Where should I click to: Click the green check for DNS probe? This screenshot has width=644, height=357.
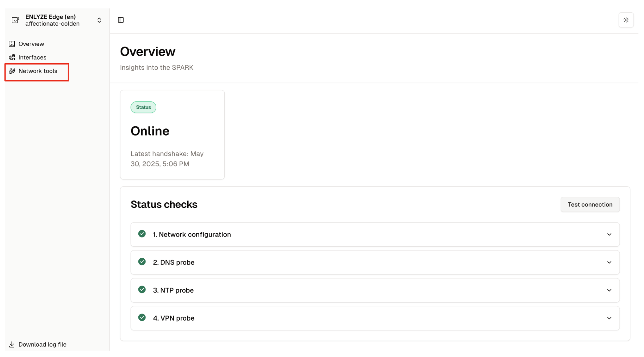142,262
